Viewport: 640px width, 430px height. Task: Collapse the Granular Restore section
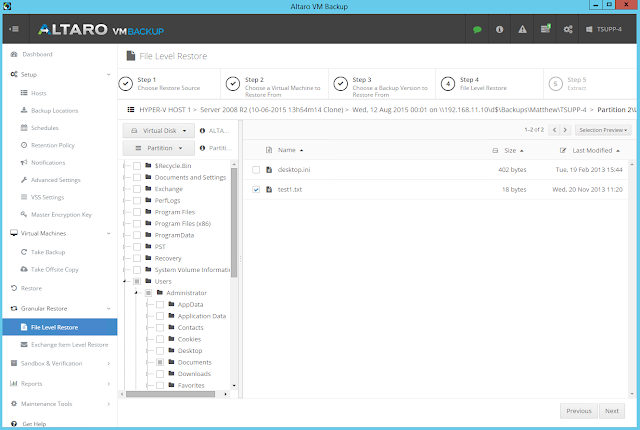tap(109, 308)
